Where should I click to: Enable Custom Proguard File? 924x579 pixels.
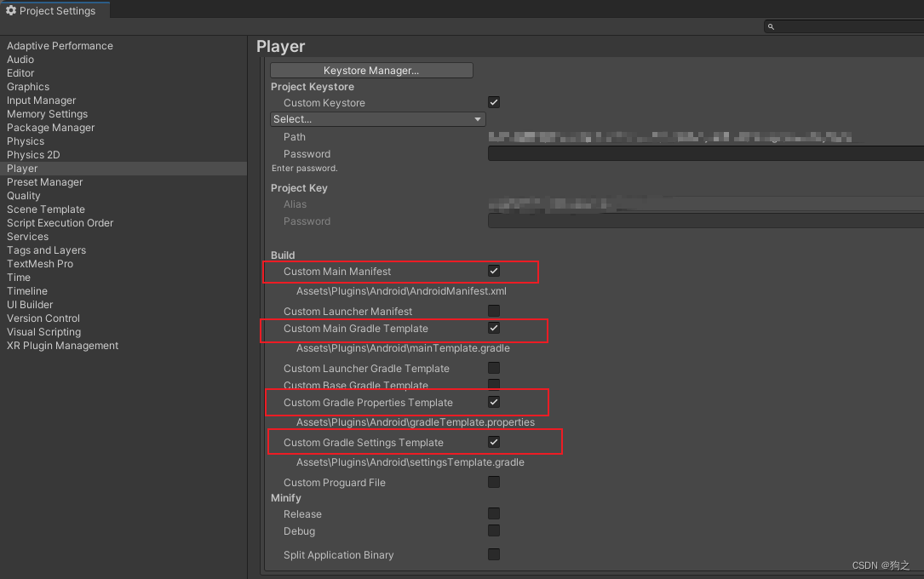(494, 482)
